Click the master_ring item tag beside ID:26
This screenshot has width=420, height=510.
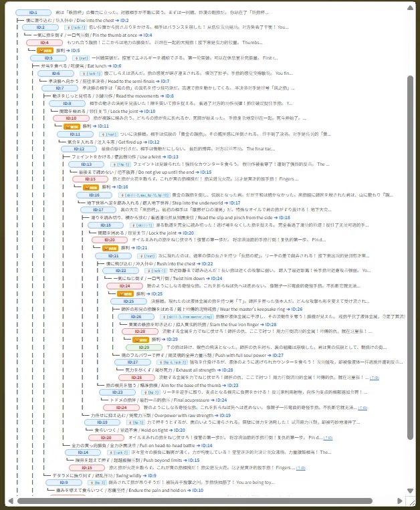(x=187, y=317)
